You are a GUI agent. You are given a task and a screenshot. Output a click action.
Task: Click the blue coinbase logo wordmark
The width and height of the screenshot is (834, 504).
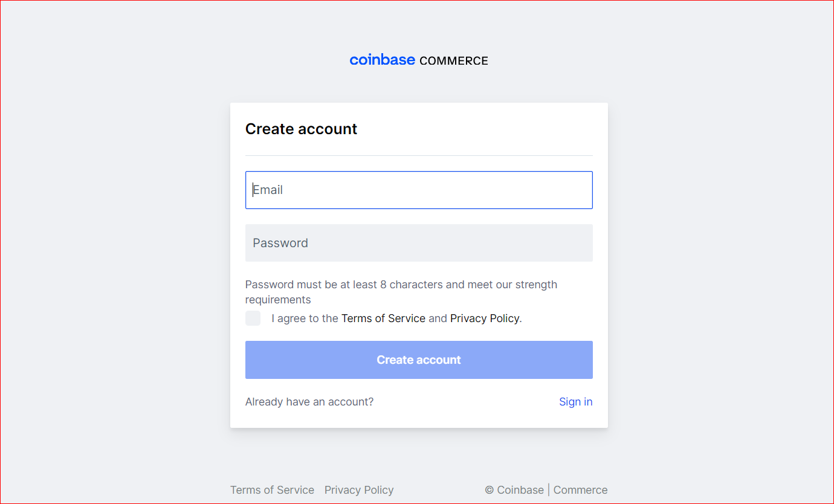pos(382,60)
